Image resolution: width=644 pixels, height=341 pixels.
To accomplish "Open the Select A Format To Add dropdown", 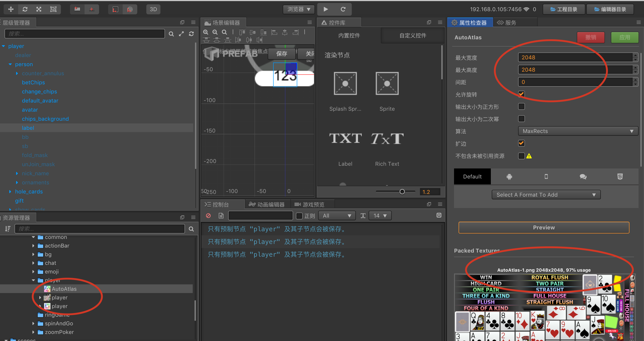I will [x=546, y=195].
